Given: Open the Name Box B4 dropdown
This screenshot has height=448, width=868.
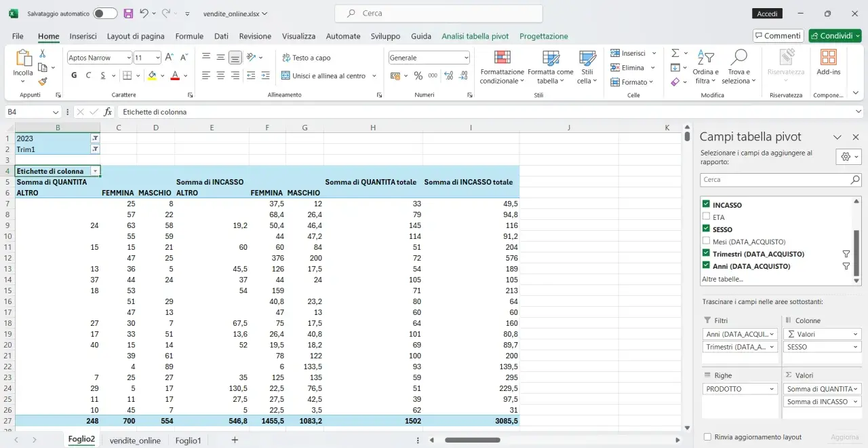Looking at the screenshot, I should (x=56, y=112).
